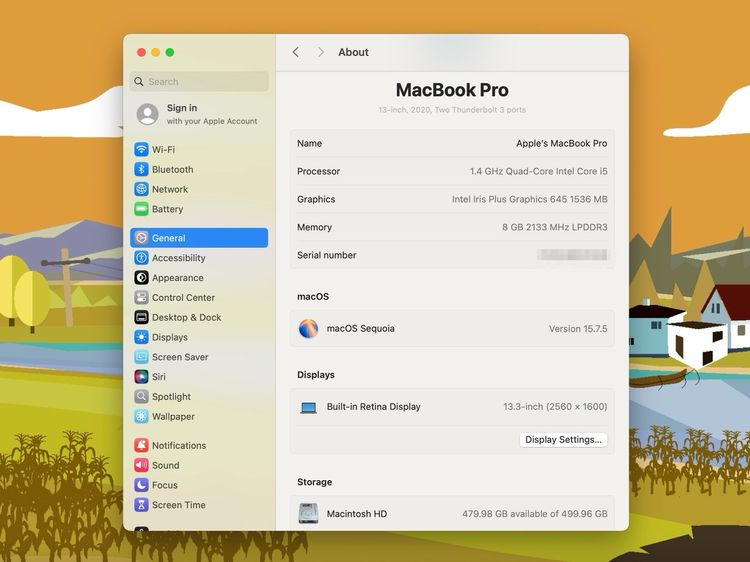Click the blurred Serial number value
Image resolution: width=750 pixels, height=562 pixels.
point(572,255)
